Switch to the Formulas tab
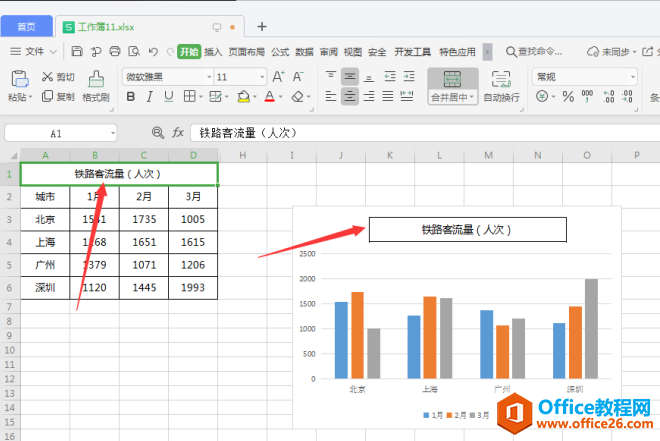 pos(280,52)
